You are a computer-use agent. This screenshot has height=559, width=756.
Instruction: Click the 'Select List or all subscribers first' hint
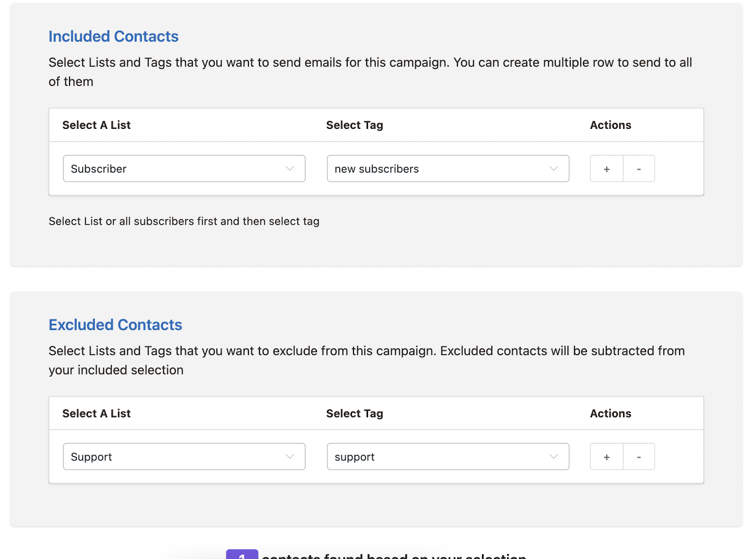click(184, 221)
